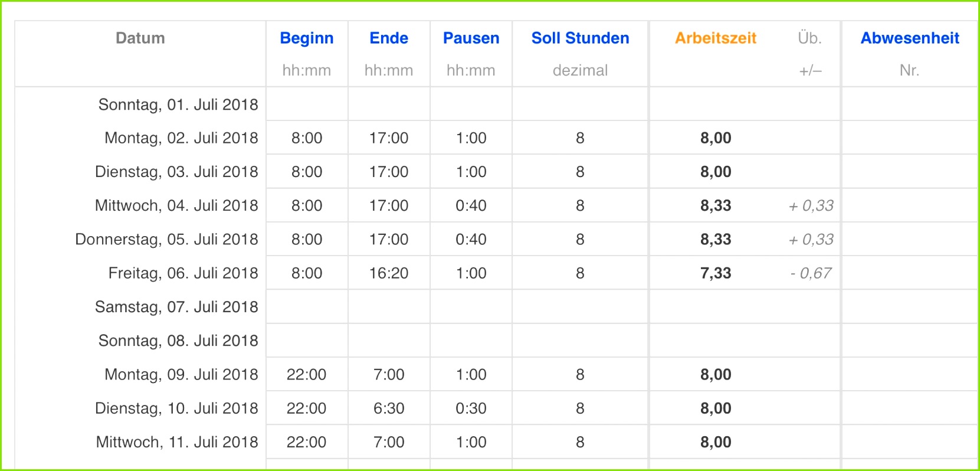Screen dimensions: 980x471
Task: Click Ende time 16:20 on Freitag, 06. Juli
Action: (389, 273)
